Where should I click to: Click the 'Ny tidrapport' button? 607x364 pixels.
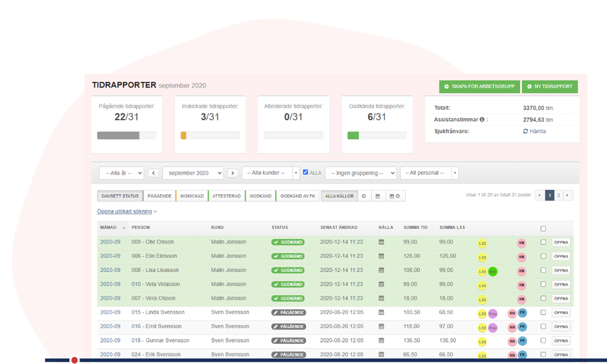click(x=550, y=86)
